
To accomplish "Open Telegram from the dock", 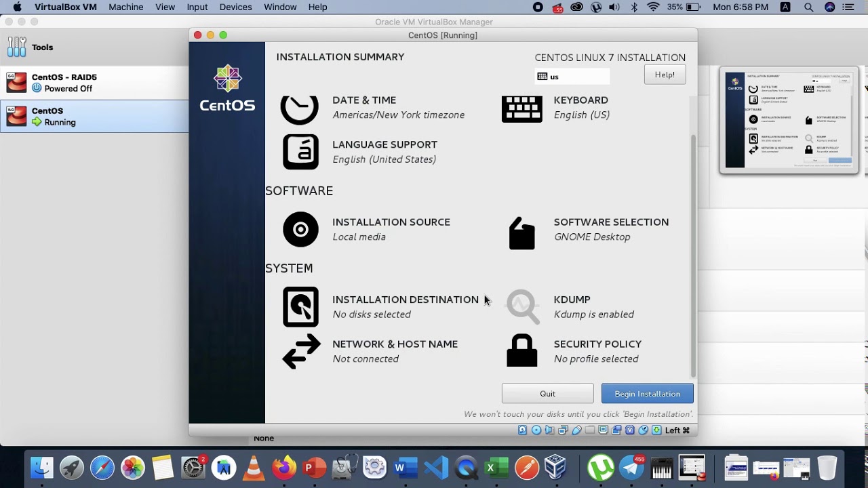I will tap(631, 468).
